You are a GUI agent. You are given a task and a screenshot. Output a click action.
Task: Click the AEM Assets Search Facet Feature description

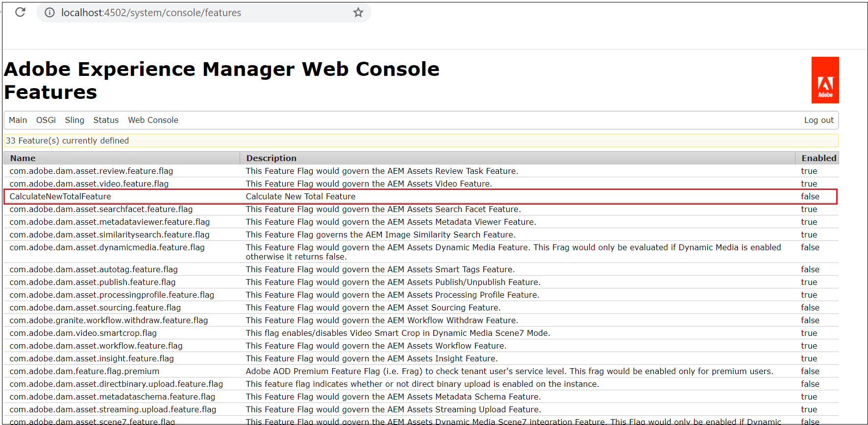point(383,209)
